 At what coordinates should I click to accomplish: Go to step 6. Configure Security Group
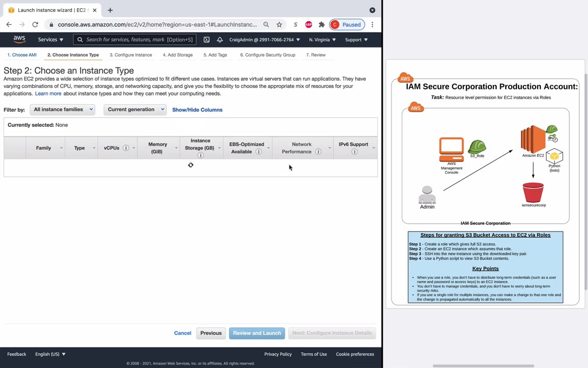click(x=268, y=55)
